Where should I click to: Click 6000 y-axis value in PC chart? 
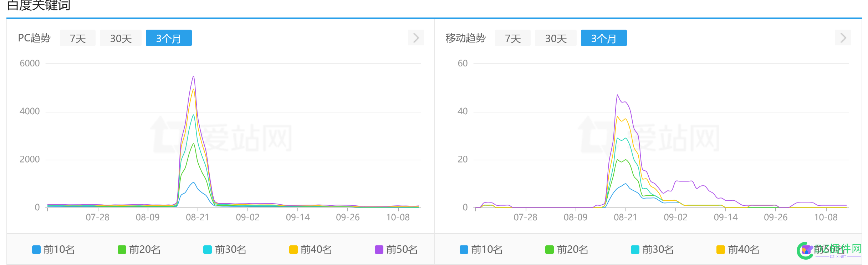[x=30, y=64]
